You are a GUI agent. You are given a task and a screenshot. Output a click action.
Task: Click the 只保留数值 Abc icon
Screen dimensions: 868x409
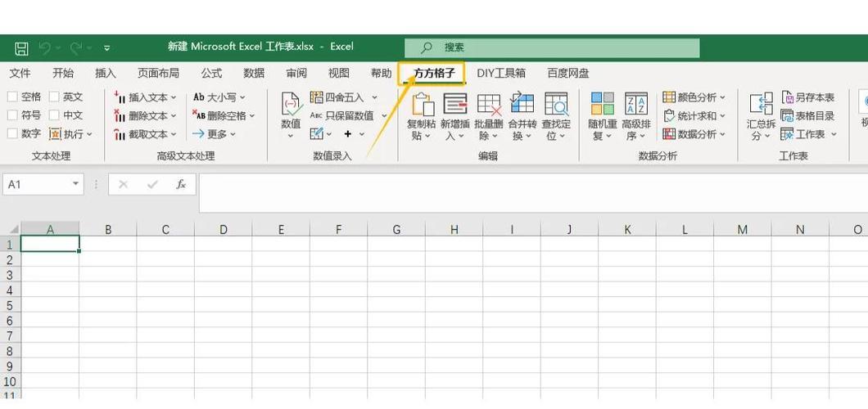316,115
